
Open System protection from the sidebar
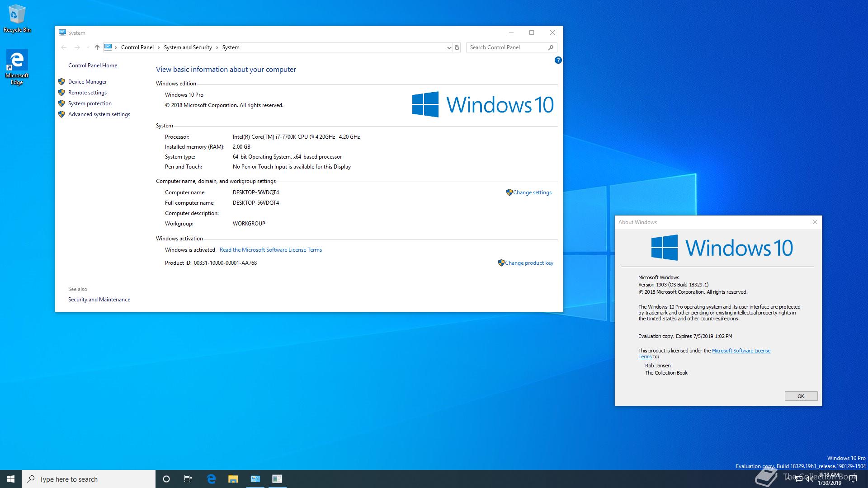(90, 103)
